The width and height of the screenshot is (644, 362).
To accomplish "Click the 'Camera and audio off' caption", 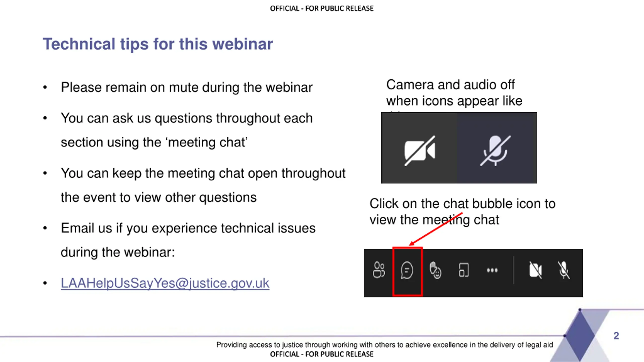I will (450, 84).
